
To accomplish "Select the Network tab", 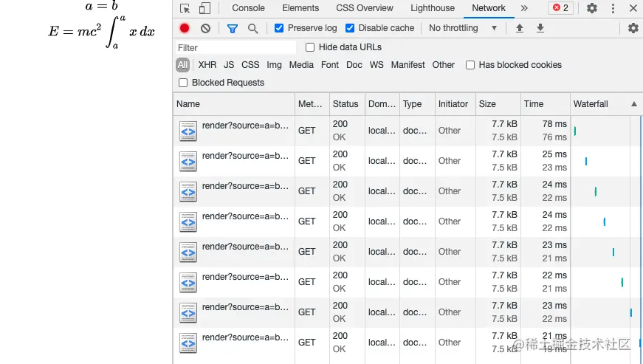I will click(489, 8).
